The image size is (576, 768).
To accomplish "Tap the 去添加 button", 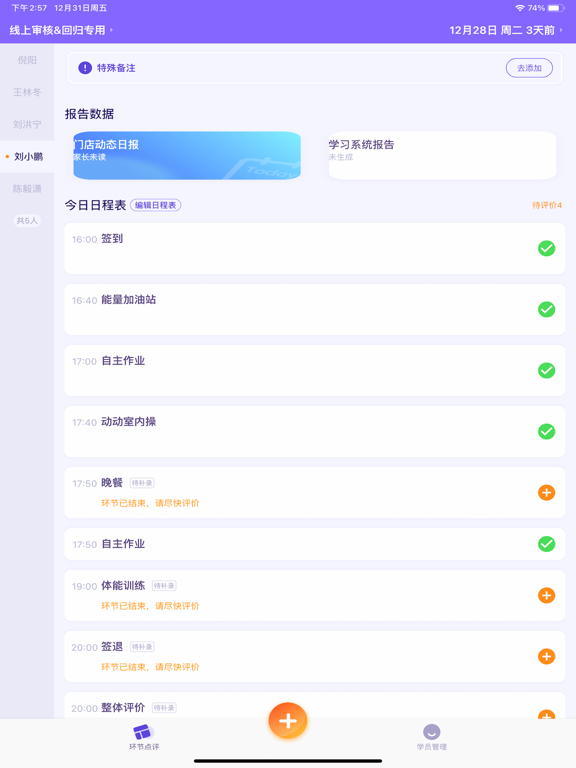I will [529, 68].
